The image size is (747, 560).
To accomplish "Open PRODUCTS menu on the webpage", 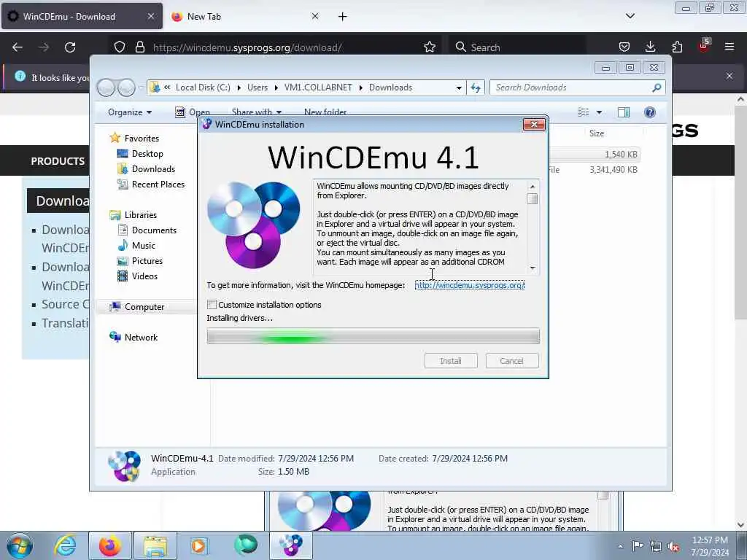I will point(58,161).
